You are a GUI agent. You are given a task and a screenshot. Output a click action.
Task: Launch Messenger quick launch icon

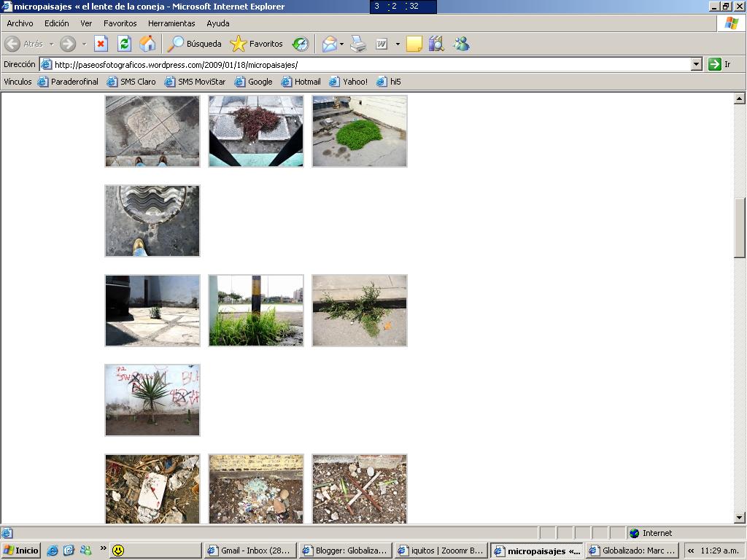pos(86,551)
